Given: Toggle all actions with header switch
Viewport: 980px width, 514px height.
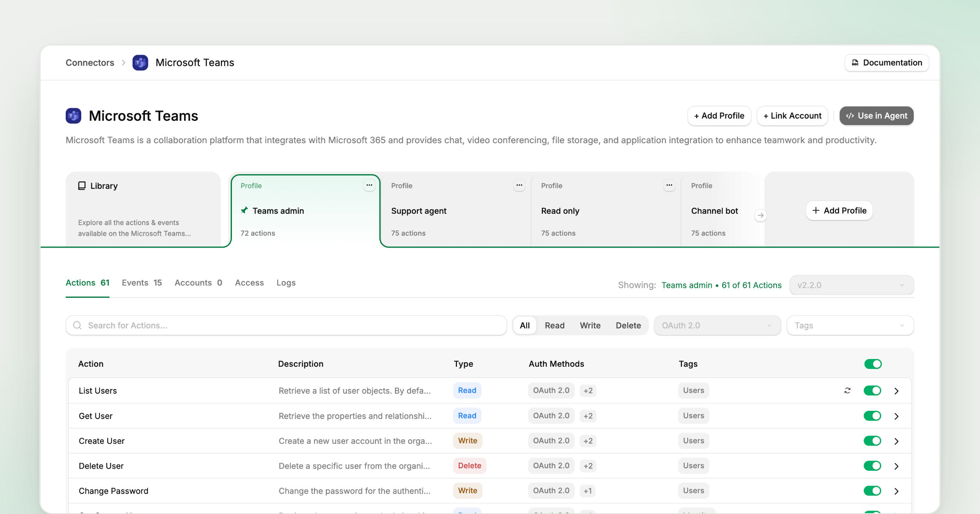Looking at the screenshot, I should [873, 364].
